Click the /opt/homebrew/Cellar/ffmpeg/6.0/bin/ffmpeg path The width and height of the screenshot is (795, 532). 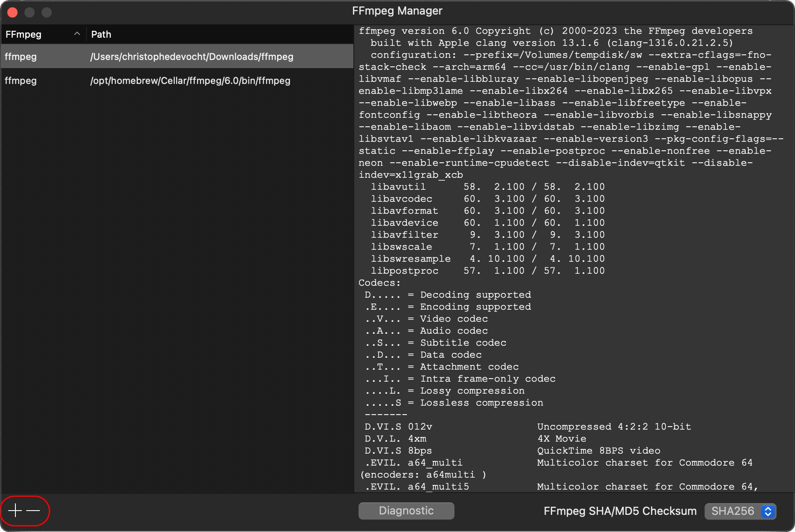click(x=190, y=81)
